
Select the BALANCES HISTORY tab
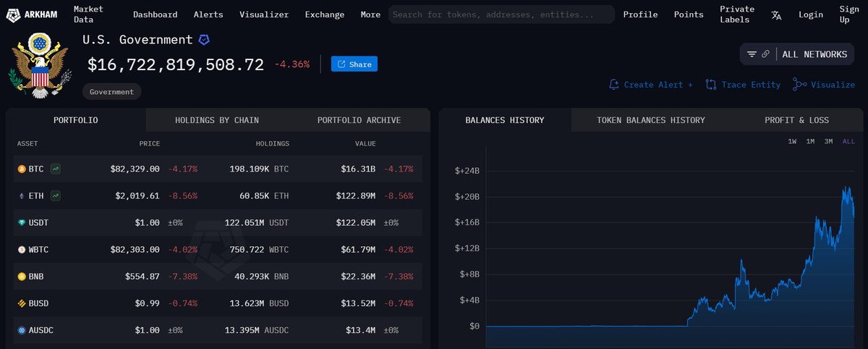(505, 120)
